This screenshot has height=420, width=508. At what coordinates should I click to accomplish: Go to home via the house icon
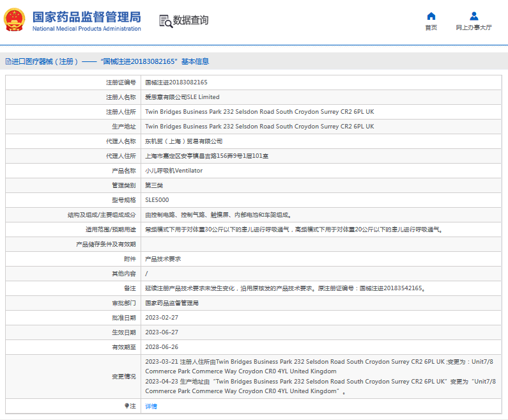431,16
